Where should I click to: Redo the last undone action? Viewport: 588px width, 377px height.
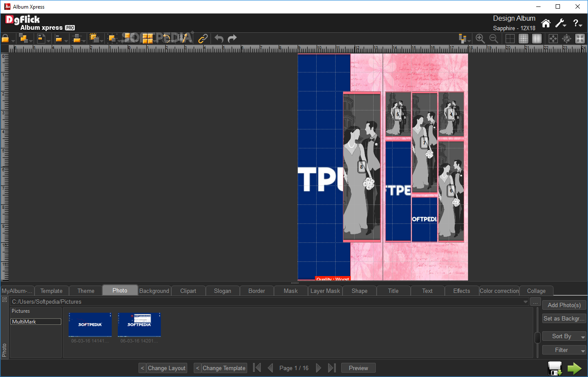(x=233, y=38)
